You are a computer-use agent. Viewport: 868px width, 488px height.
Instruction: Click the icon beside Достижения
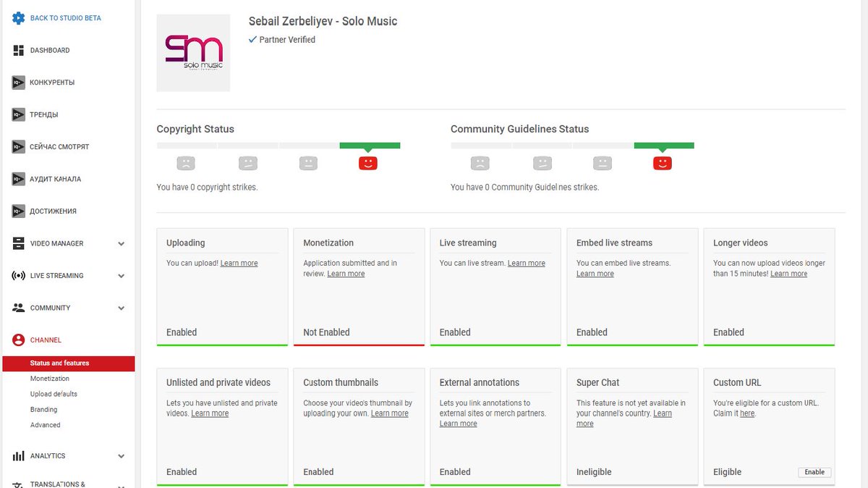pyautogui.click(x=18, y=211)
